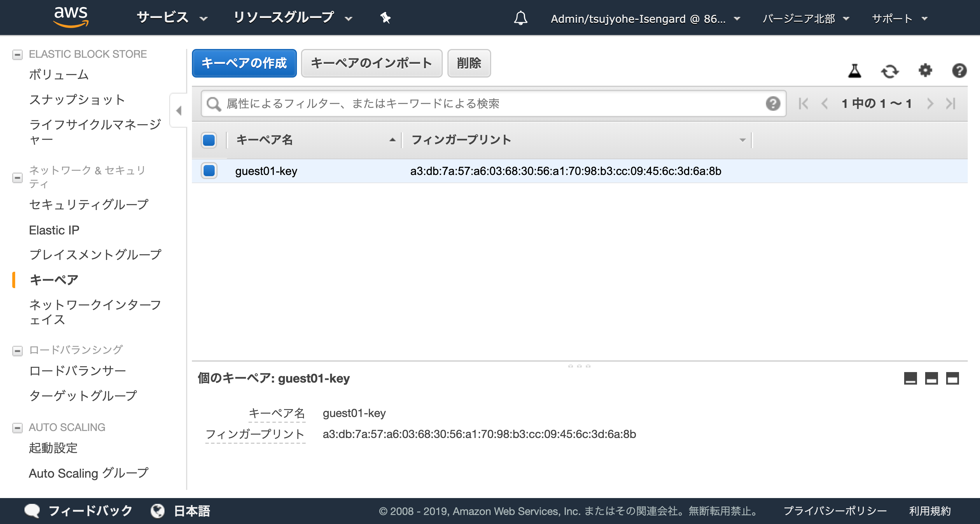
Task: Click the キーペアの作成 button
Action: tap(244, 63)
